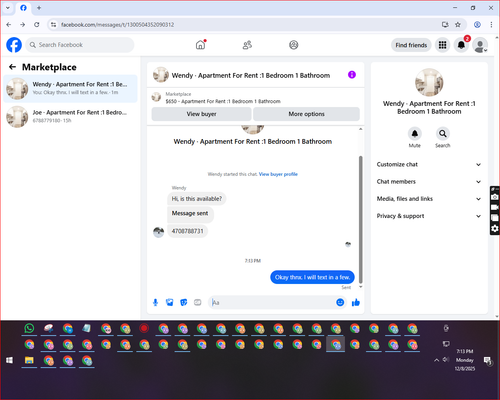Send a voice clip with microphone icon

pyautogui.click(x=155, y=302)
